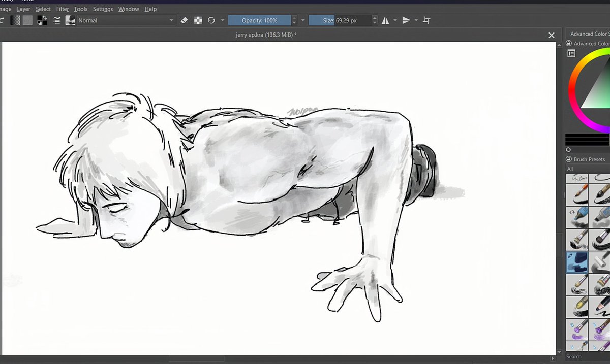This screenshot has height=364, width=610.
Task: Open Advanced Color Selector settings icon
Action: (x=571, y=53)
